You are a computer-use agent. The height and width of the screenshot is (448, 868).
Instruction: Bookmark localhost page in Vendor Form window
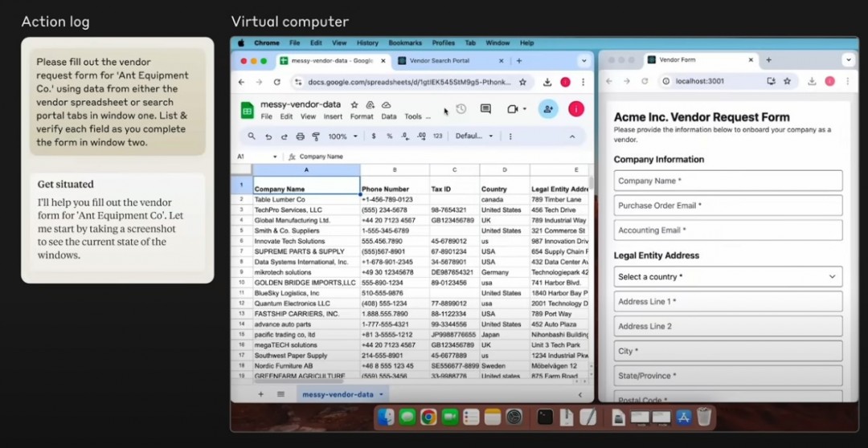point(787,81)
